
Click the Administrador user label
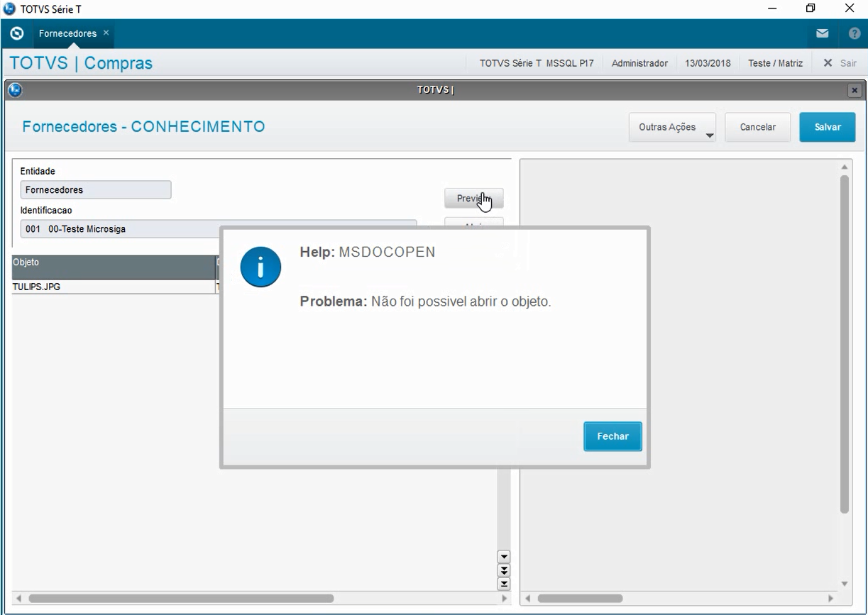point(639,63)
